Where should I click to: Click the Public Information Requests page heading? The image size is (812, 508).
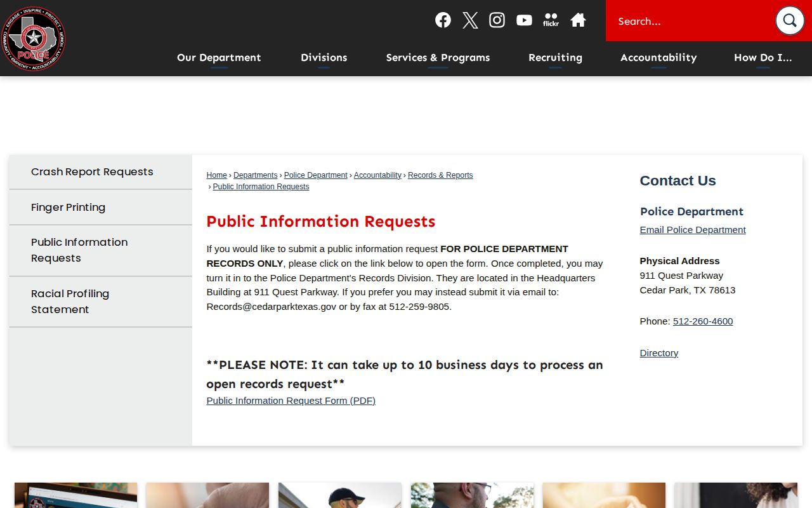point(321,222)
